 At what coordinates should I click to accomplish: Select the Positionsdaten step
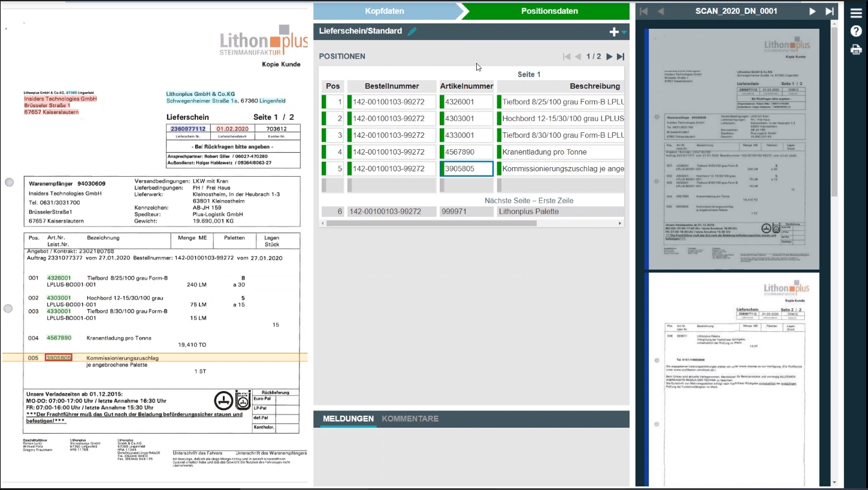(x=549, y=11)
